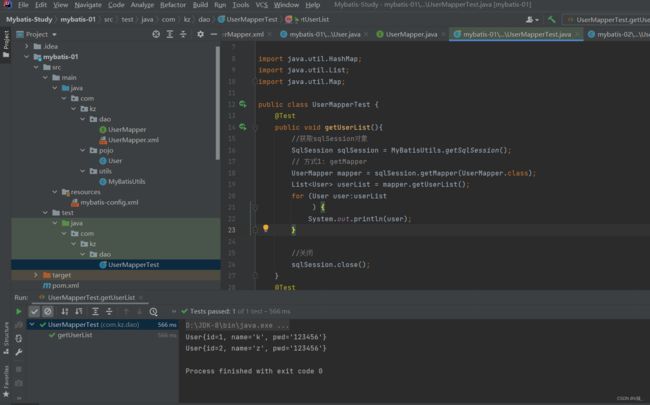Collapse UserMapperTest node in test results
The image size is (650, 405).
tap(32, 325)
